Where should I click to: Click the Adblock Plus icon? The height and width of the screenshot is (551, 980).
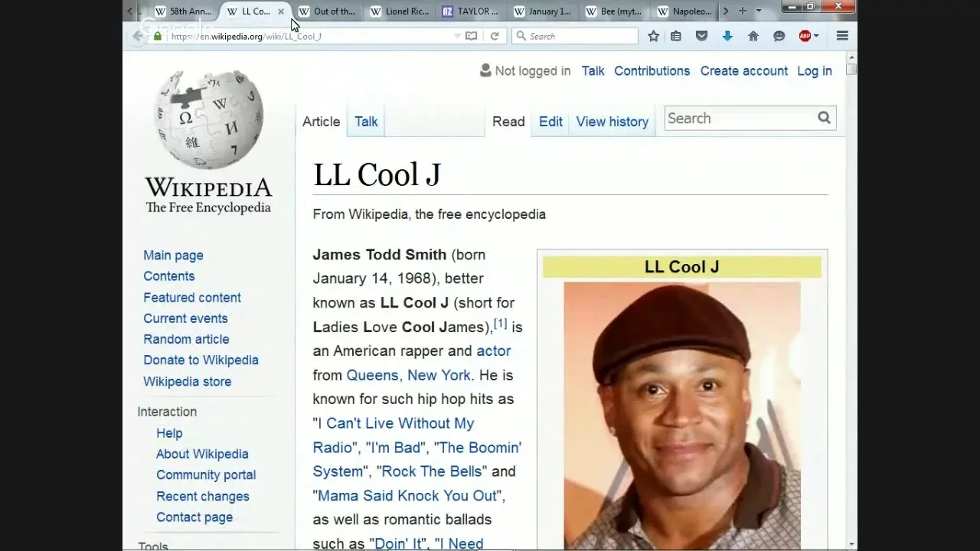coord(804,36)
